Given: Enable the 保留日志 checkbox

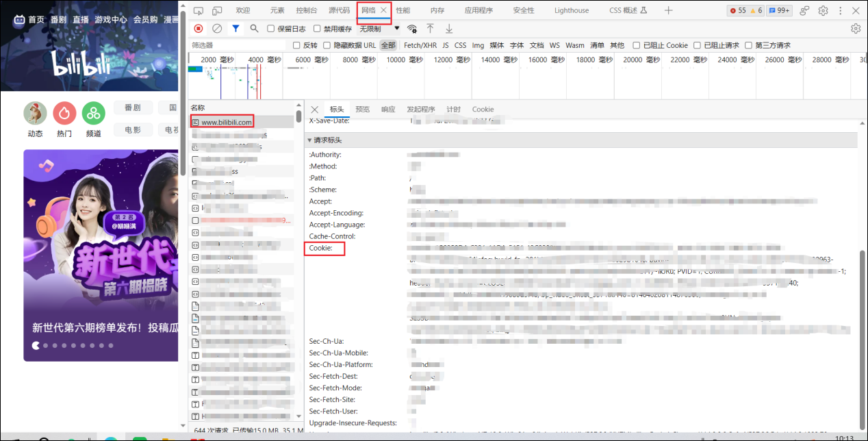Looking at the screenshot, I should 271,29.
